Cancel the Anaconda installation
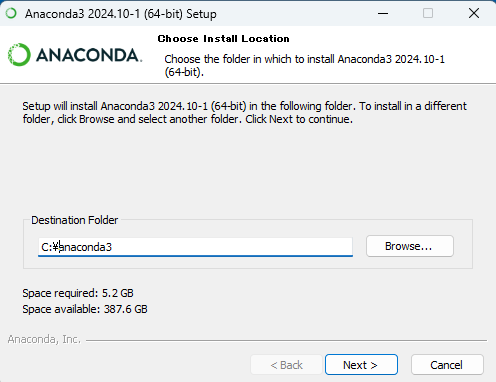496x382 pixels. [x=447, y=365]
